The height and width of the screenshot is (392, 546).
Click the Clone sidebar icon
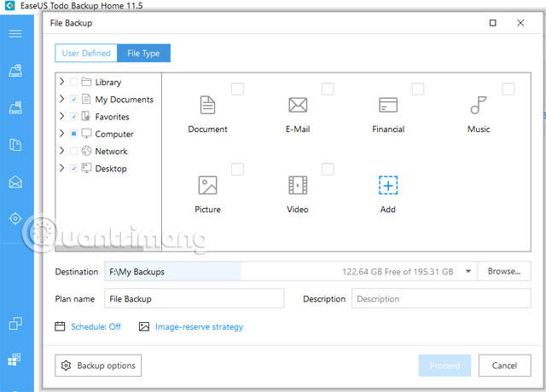[15, 323]
